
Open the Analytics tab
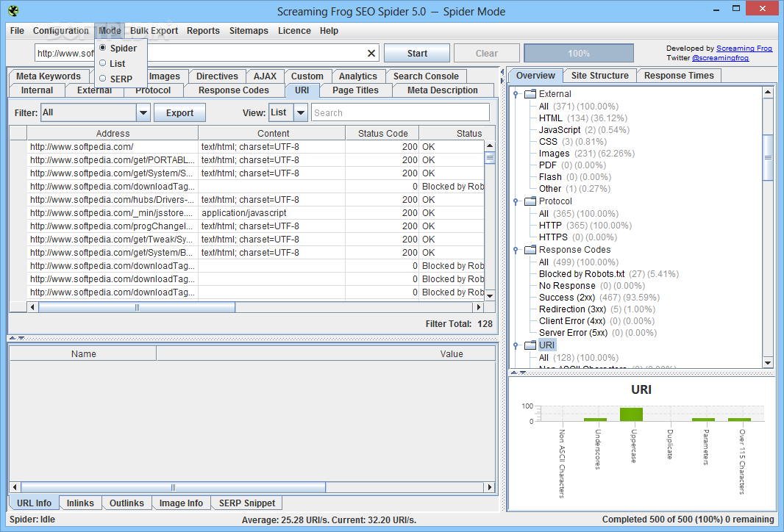tap(358, 76)
